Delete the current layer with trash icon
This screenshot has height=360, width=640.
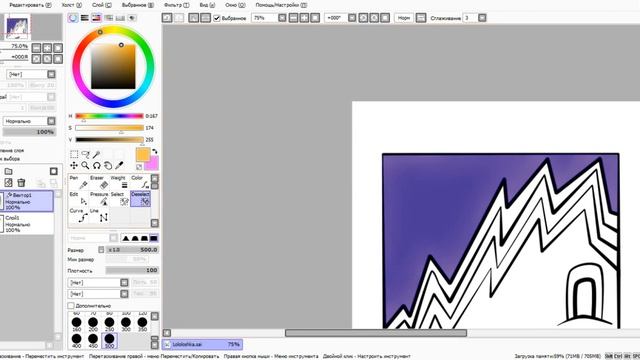point(21,183)
